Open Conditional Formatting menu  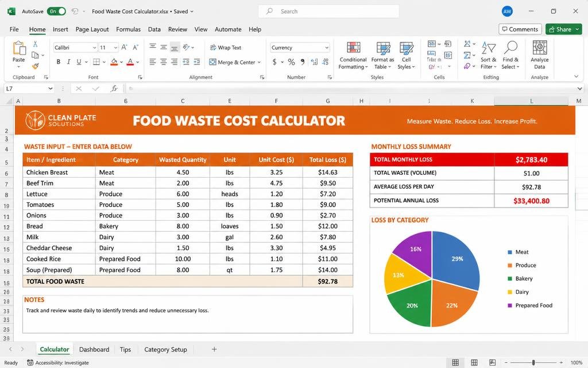tap(353, 55)
